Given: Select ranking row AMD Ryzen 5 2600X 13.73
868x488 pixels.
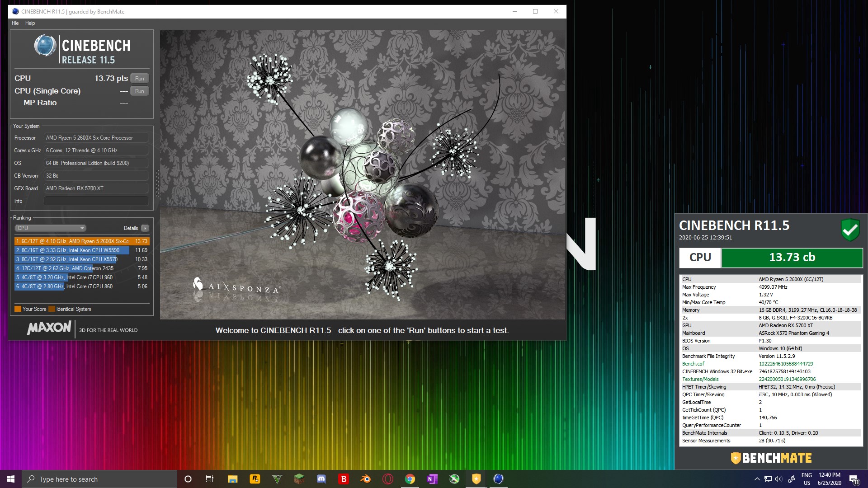Looking at the screenshot, I should click(x=82, y=241).
